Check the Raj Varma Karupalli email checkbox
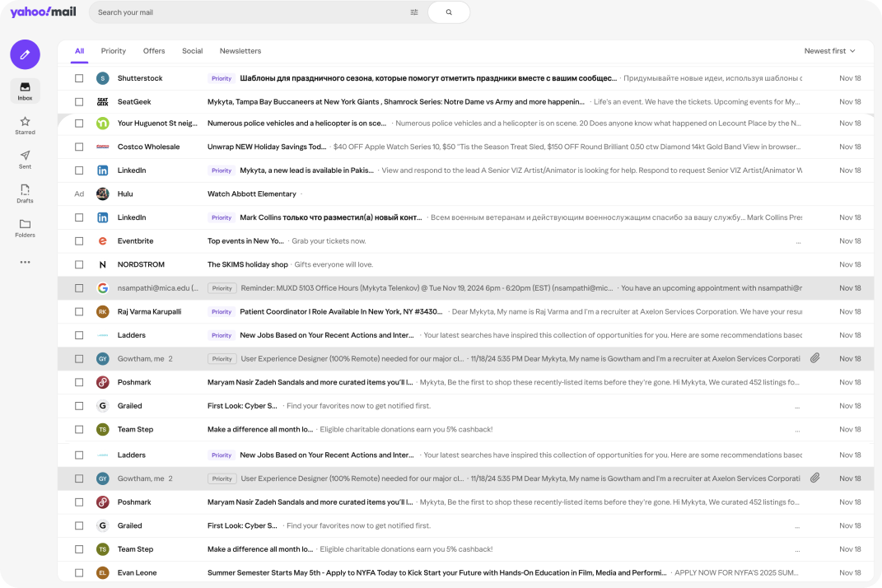 [79, 312]
